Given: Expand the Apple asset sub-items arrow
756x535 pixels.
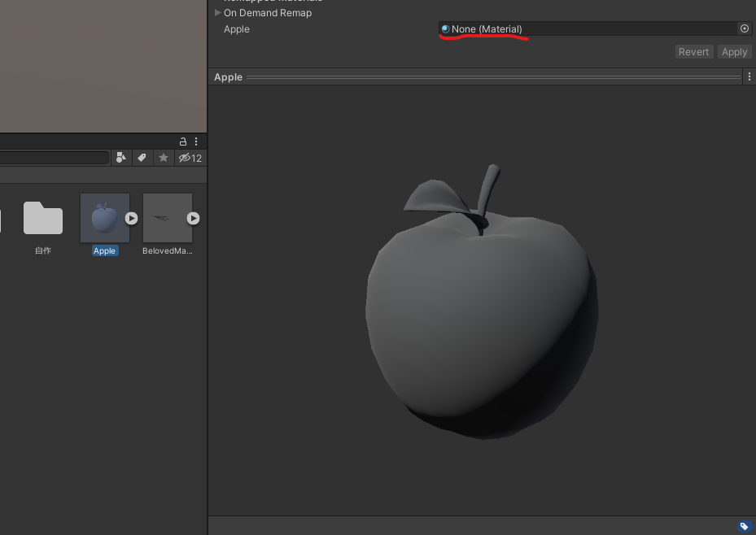Looking at the screenshot, I should [x=132, y=218].
